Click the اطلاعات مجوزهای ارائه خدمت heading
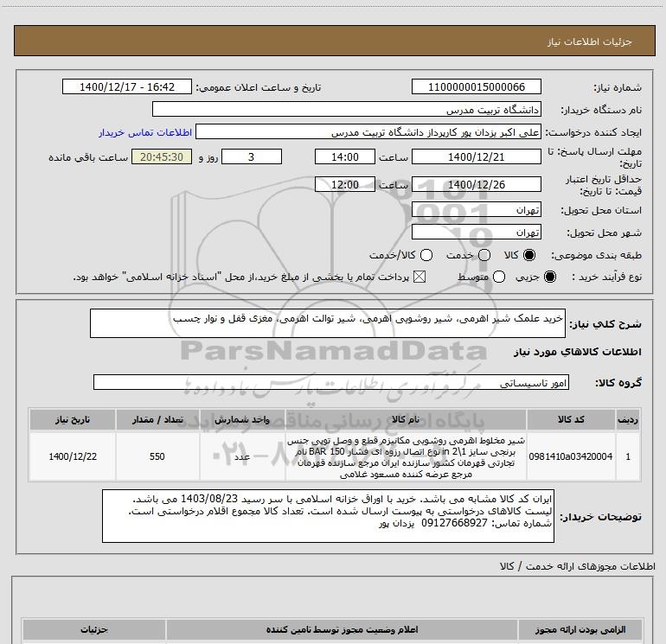 pos(578,566)
